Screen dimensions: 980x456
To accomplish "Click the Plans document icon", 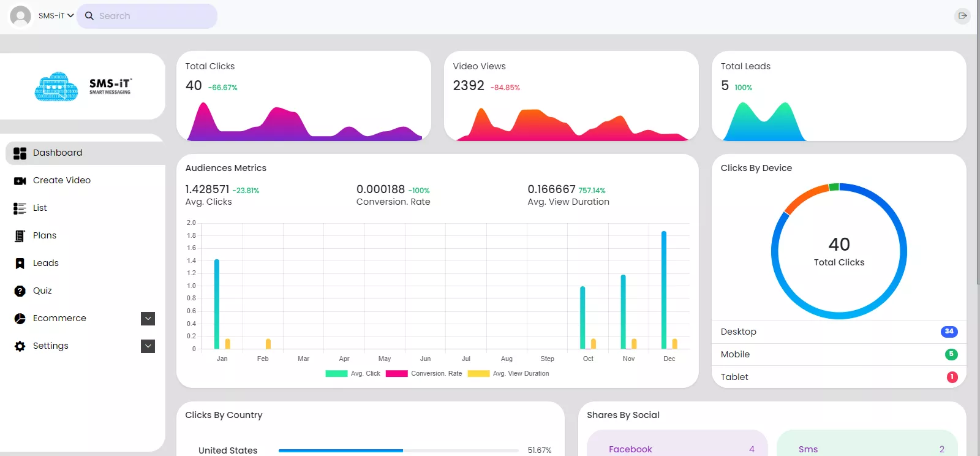I will point(20,236).
